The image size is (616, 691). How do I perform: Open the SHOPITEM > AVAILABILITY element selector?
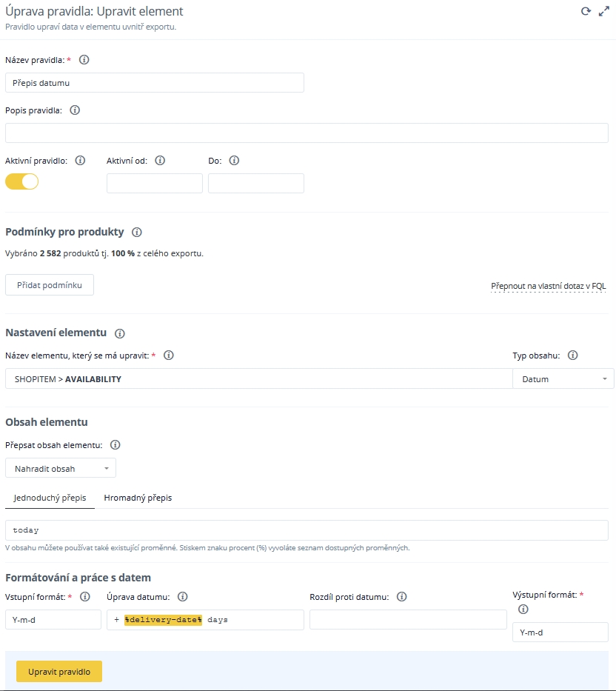(258, 379)
